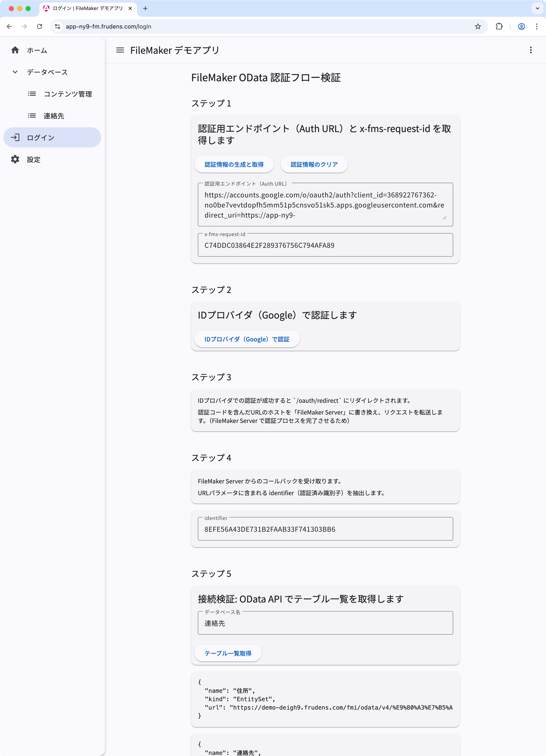Click the IDプロバイダ（Google）で認証します heading

[x=277, y=315]
